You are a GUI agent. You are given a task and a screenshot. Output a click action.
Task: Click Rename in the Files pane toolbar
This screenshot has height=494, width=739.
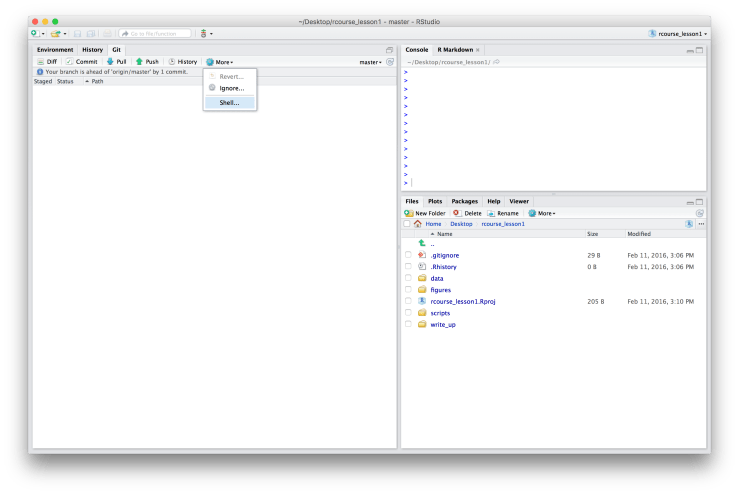click(x=503, y=213)
